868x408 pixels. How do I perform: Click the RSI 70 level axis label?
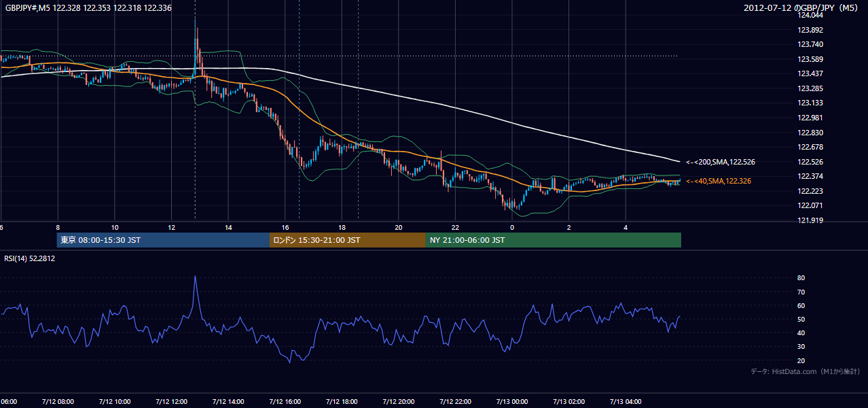[x=801, y=292]
